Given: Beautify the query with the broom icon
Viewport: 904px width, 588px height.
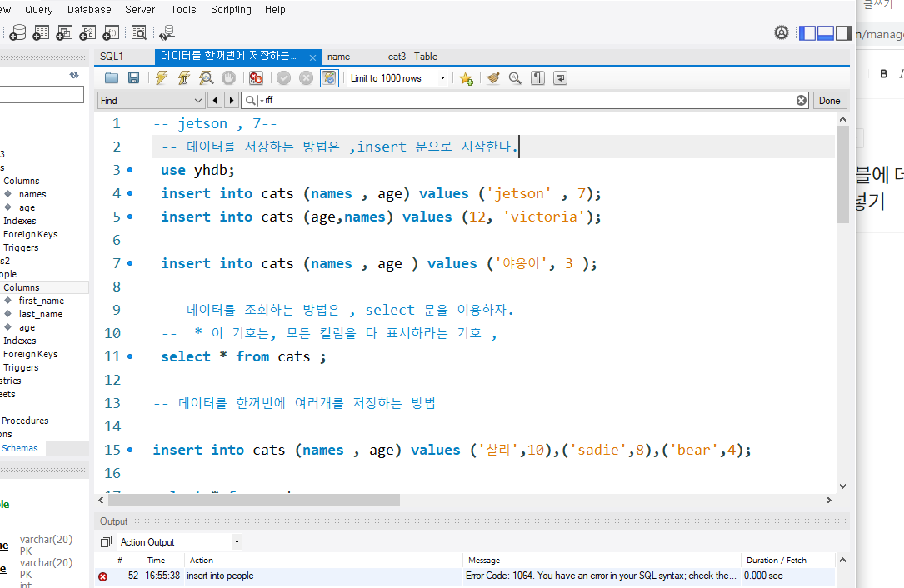Looking at the screenshot, I should [x=492, y=77].
